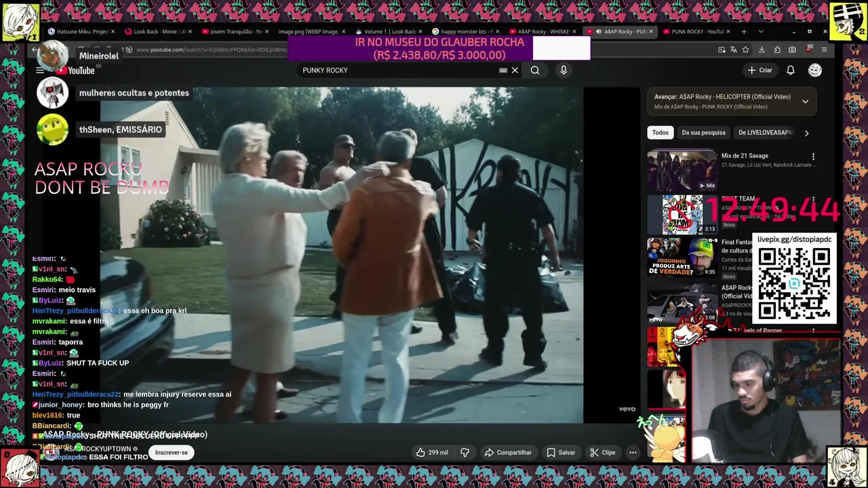Open the YouTube account avatar menu
The image size is (868, 488).
pyautogui.click(x=815, y=70)
